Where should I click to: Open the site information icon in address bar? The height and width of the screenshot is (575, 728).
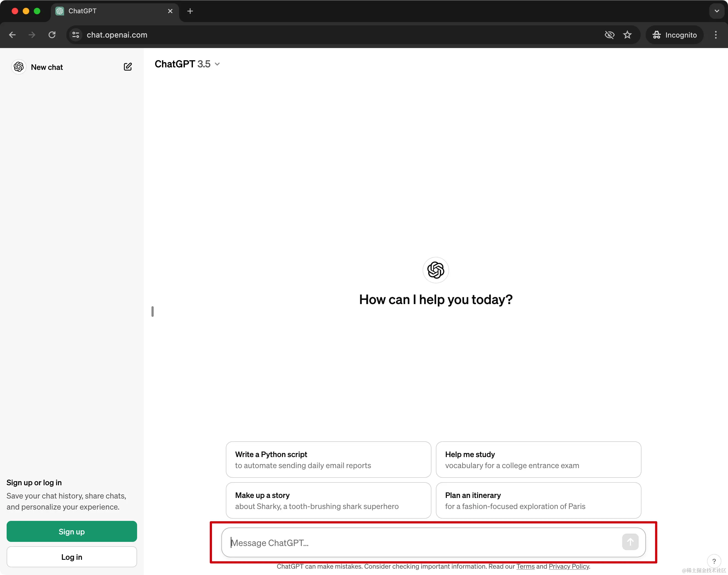pyautogui.click(x=76, y=35)
